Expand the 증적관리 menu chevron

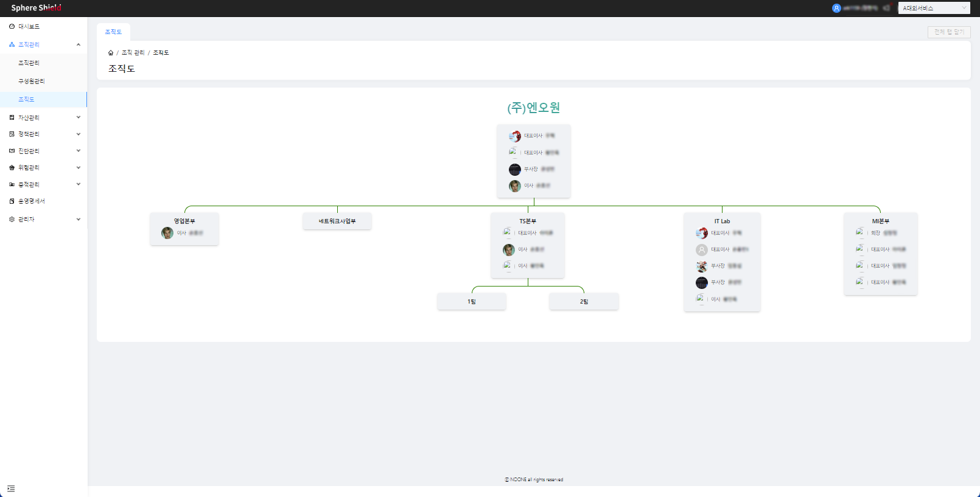[x=79, y=184]
